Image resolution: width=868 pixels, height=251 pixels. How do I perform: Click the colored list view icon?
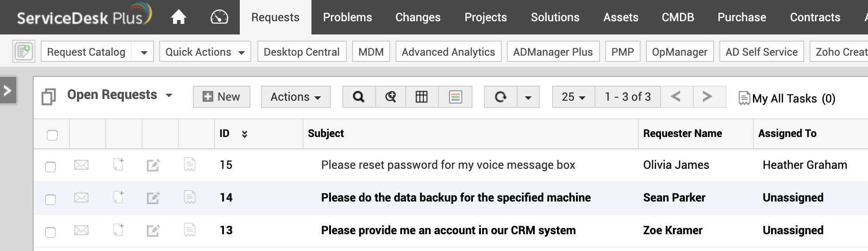(x=455, y=97)
